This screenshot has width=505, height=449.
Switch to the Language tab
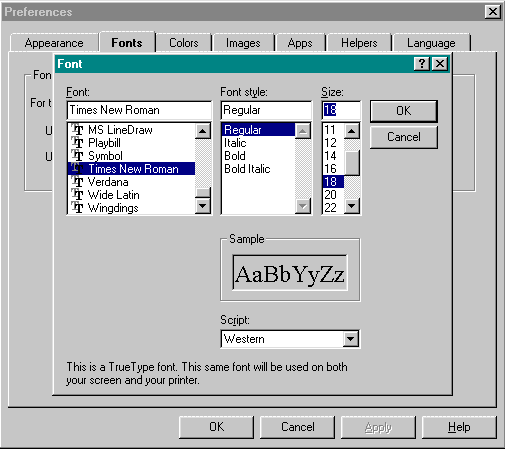(x=431, y=43)
